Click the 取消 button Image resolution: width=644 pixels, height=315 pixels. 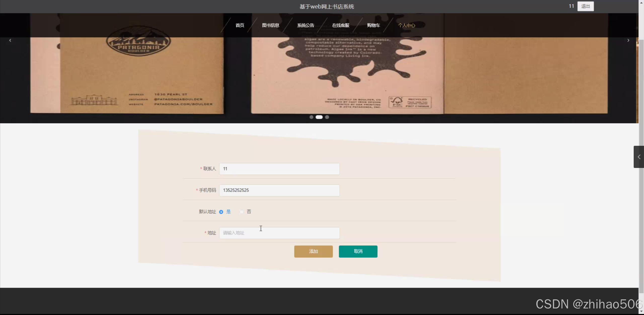tap(358, 251)
